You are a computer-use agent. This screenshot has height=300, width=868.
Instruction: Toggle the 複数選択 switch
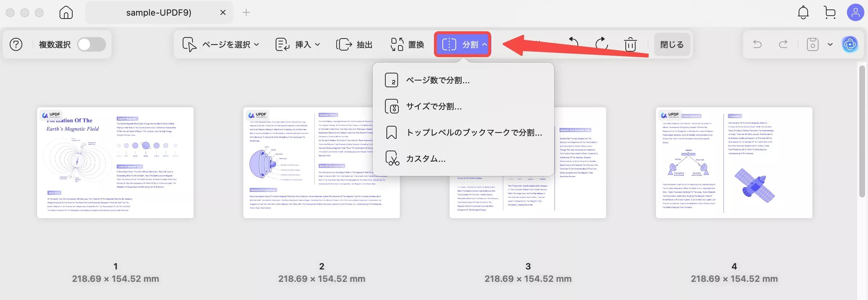92,45
